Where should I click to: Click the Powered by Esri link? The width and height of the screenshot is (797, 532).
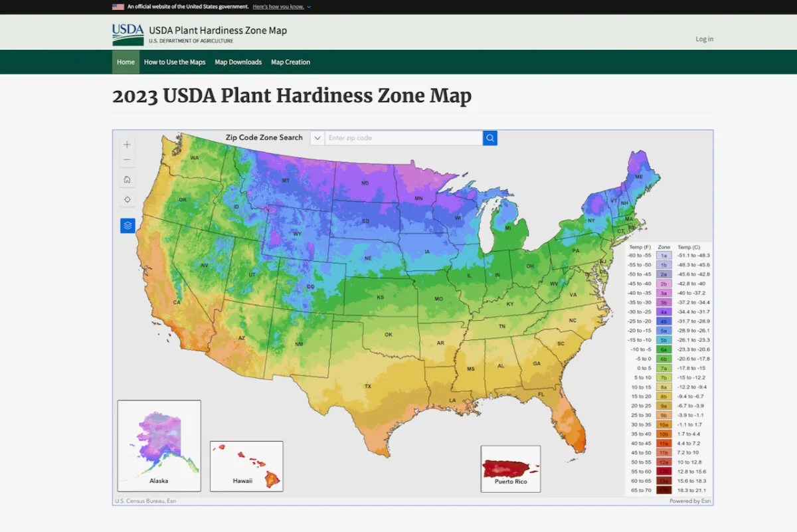(689, 501)
